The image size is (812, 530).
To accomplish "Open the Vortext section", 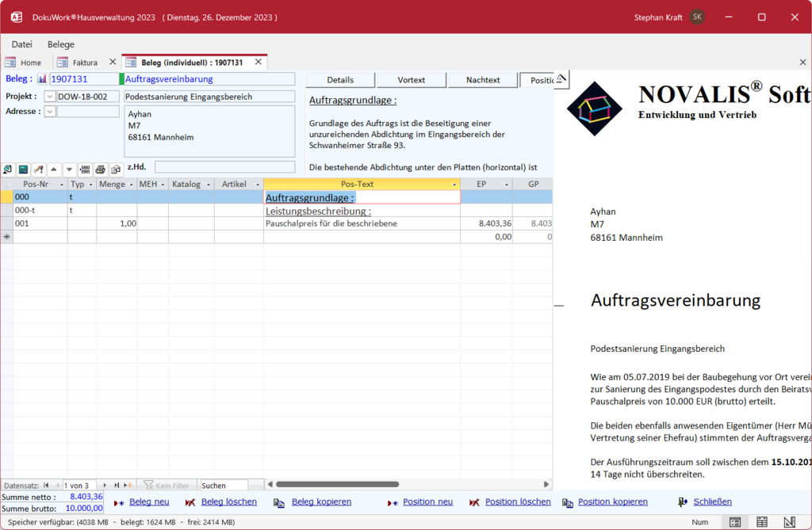I will click(412, 80).
